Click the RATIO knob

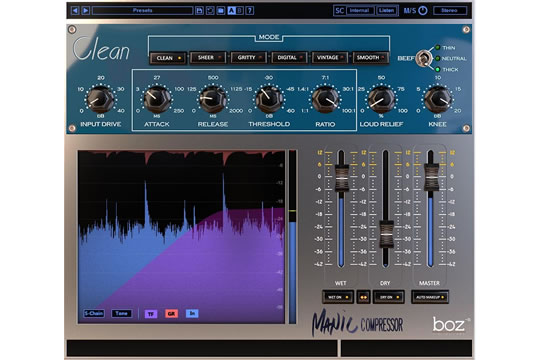[x=325, y=99]
